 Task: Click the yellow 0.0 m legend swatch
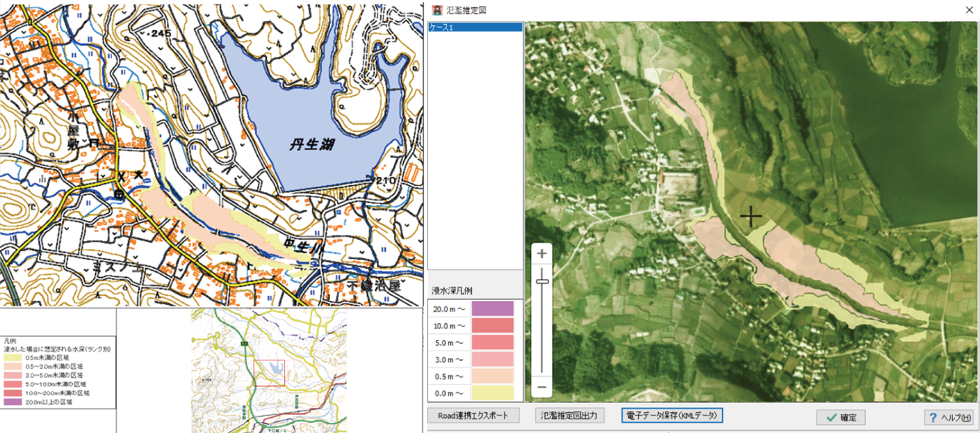coord(493,393)
